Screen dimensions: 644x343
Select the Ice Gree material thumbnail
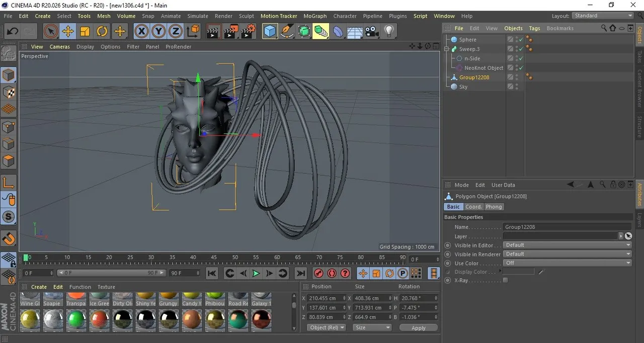click(99, 300)
